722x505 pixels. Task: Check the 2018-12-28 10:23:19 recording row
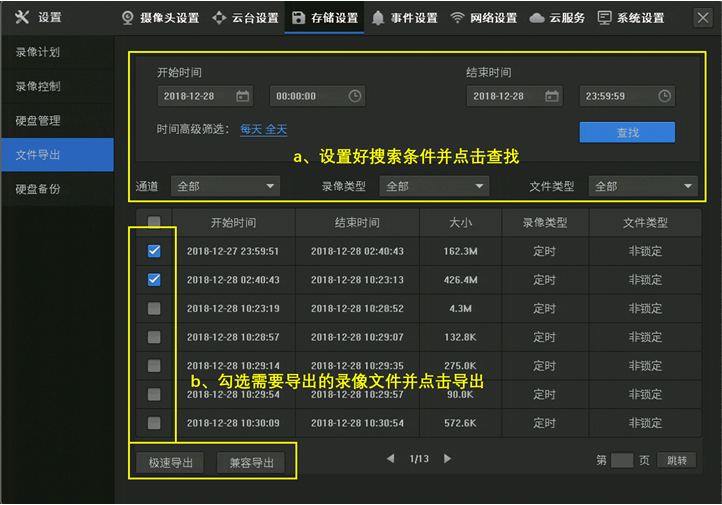pyautogui.click(x=154, y=309)
